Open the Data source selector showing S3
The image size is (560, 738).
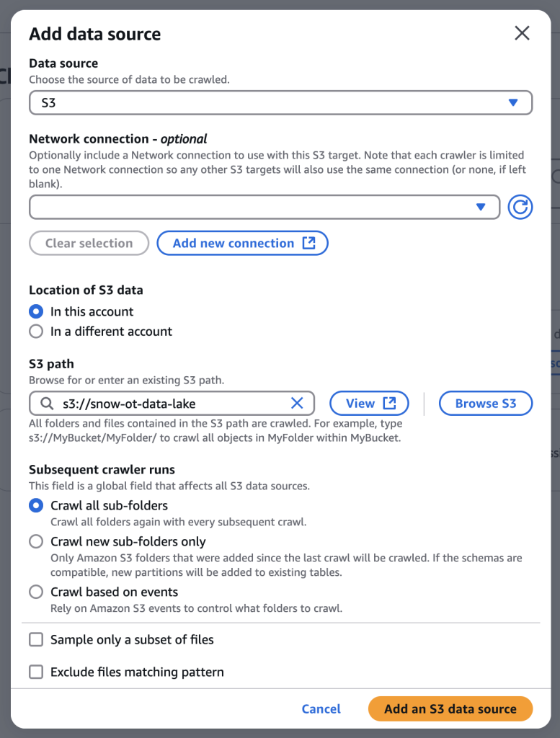click(x=281, y=102)
